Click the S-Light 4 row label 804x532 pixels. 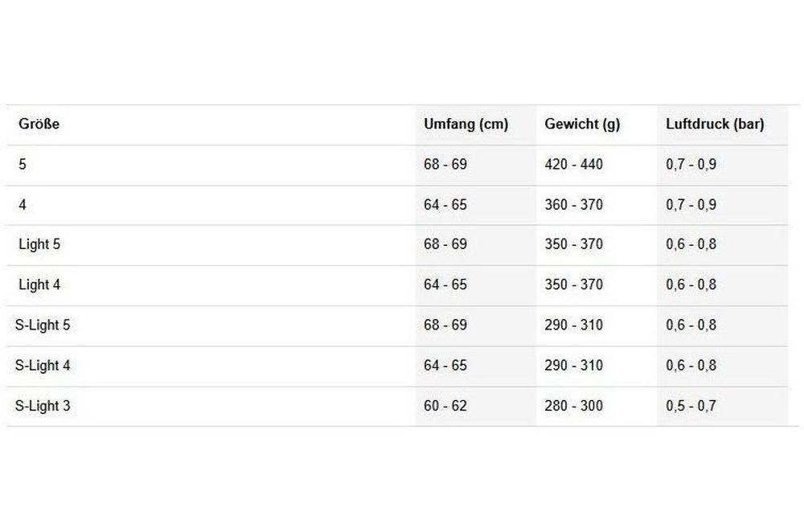[43, 366]
